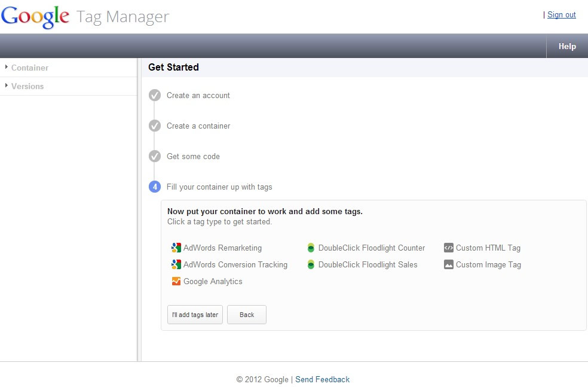Click the Custom Image Tag picture icon
Viewport: 588px width, 387px height.
449,264
